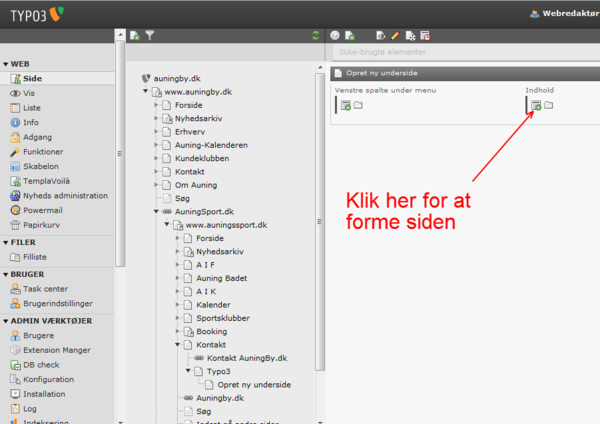This screenshot has height=424, width=600.
Task: Select the A I K page
Action: [206, 292]
